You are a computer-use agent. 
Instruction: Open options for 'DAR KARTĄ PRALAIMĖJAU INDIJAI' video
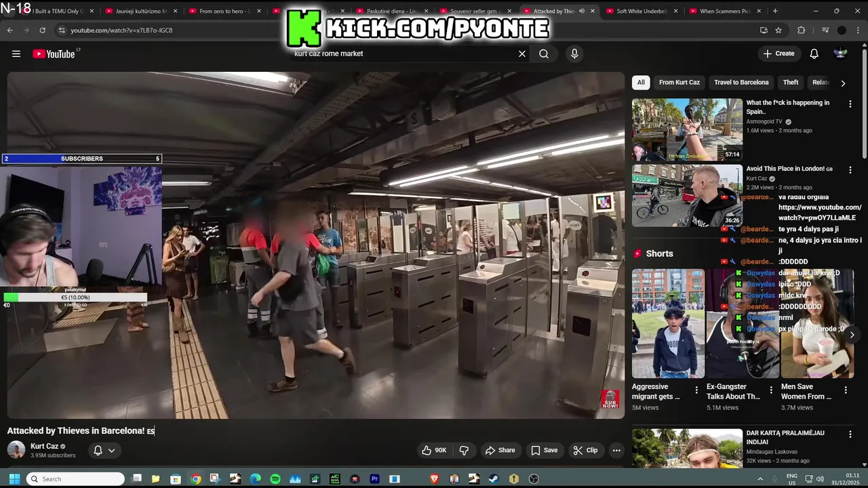[x=850, y=434]
